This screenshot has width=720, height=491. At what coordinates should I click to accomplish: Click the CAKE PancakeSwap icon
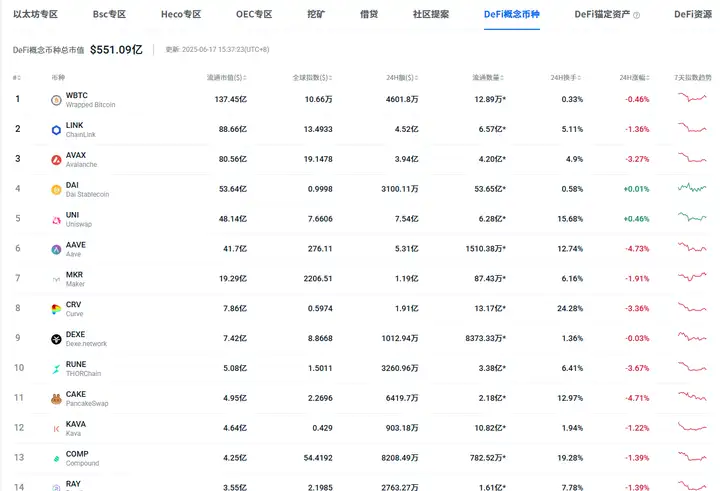[x=56, y=399]
